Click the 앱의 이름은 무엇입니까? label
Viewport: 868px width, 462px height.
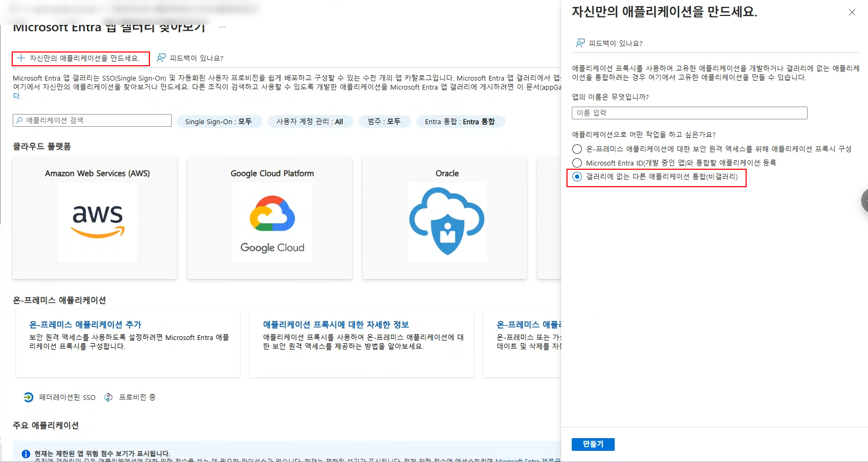(x=610, y=97)
